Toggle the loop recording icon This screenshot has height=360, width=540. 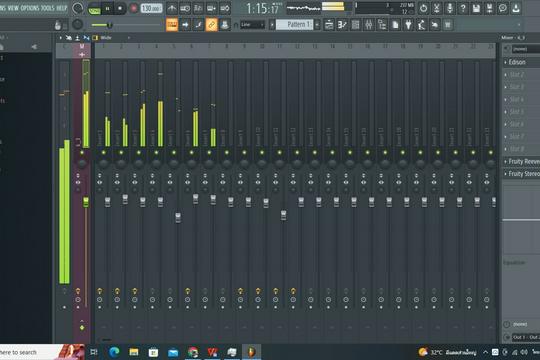pos(225,8)
